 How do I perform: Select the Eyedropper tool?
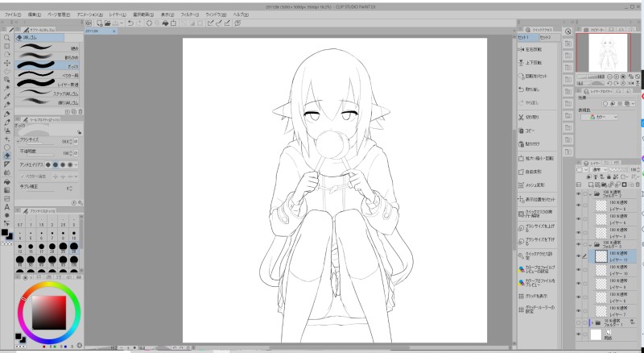pos(7,96)
